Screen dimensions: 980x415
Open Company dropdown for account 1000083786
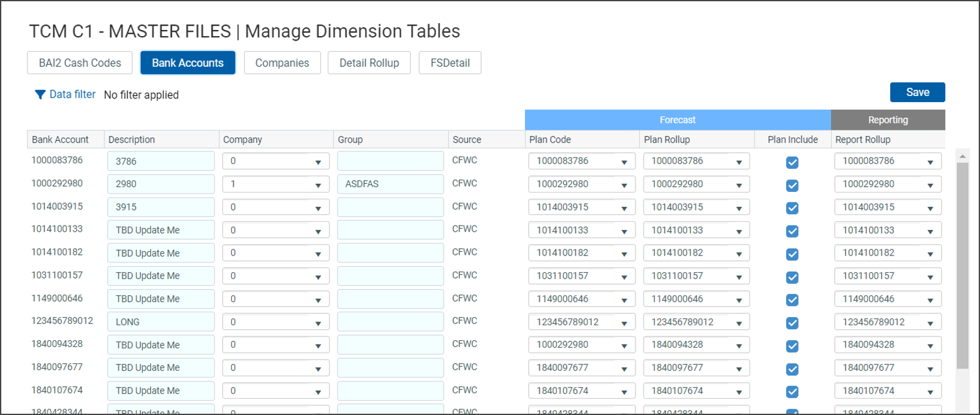tap(276, 161)
